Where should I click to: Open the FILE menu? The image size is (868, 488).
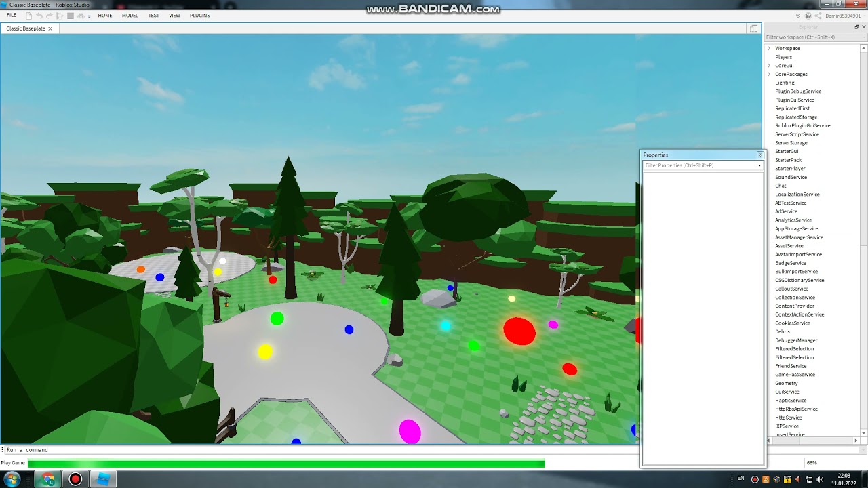click(12, 15)
